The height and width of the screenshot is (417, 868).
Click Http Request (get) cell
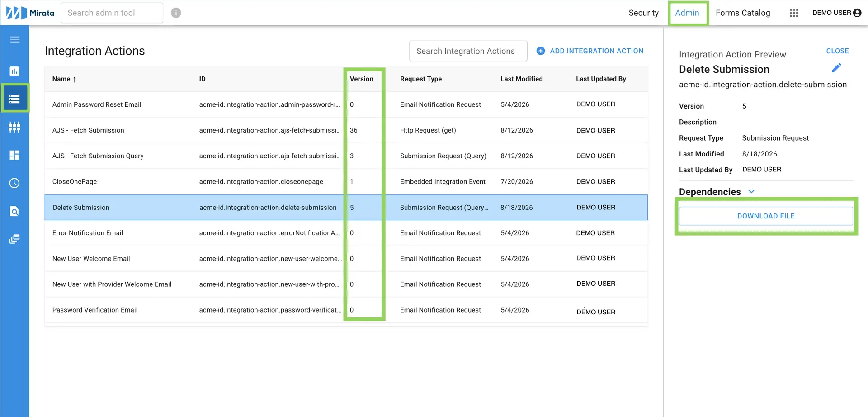coord(428,130)
